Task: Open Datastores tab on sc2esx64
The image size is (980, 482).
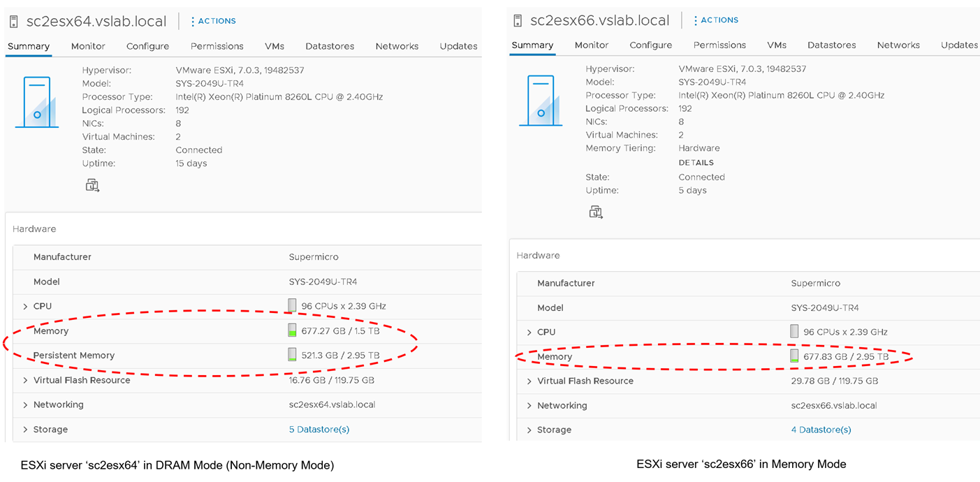Action: tap(330, 46)
